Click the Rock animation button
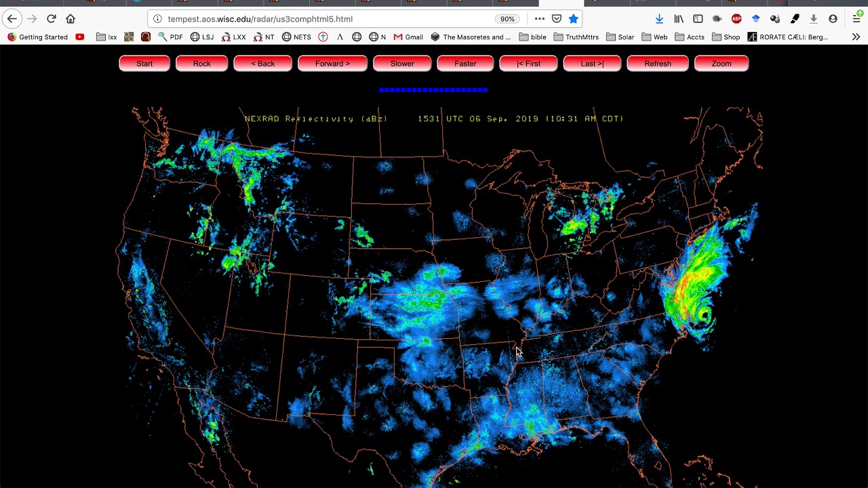Image resolution: width=868 pixels, height=488 pixels. pyautogui.click(x=201, y=64)
